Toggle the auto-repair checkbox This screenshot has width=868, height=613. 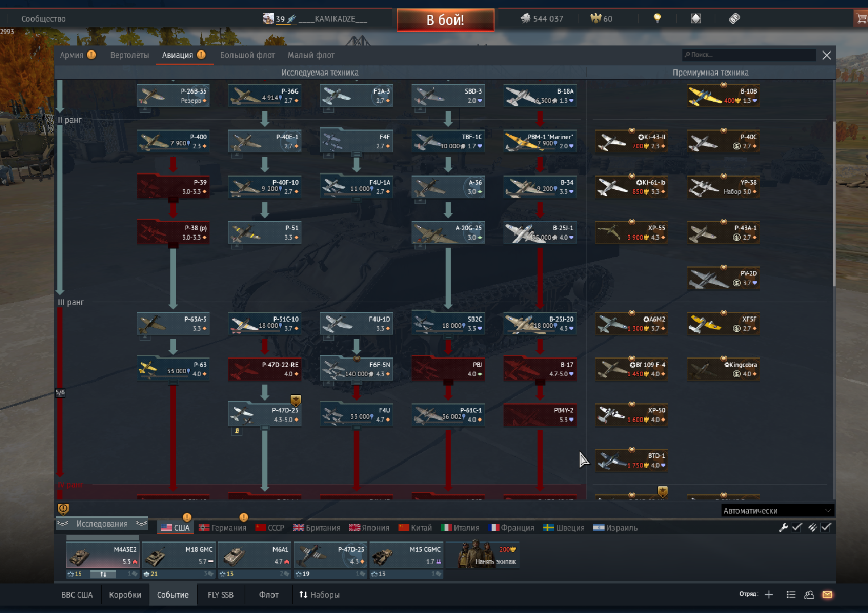796,527
